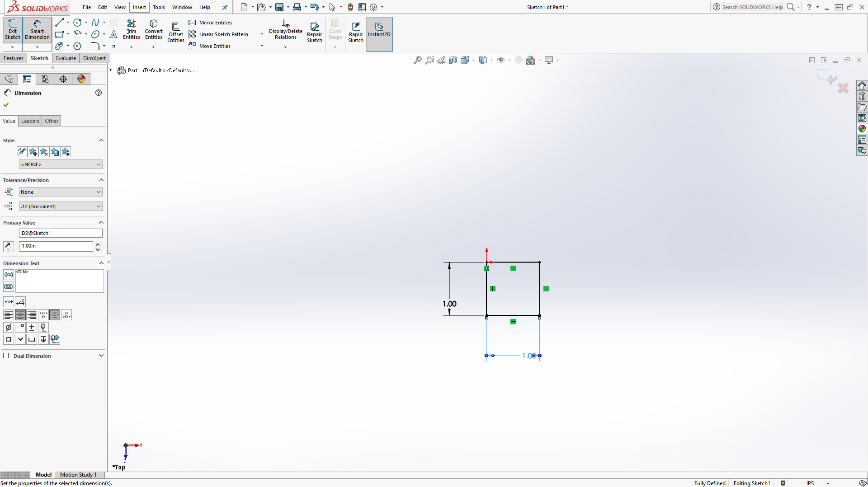The image size is (868, 487).
Task: Collapse the Style section
Action: point(101,140)
